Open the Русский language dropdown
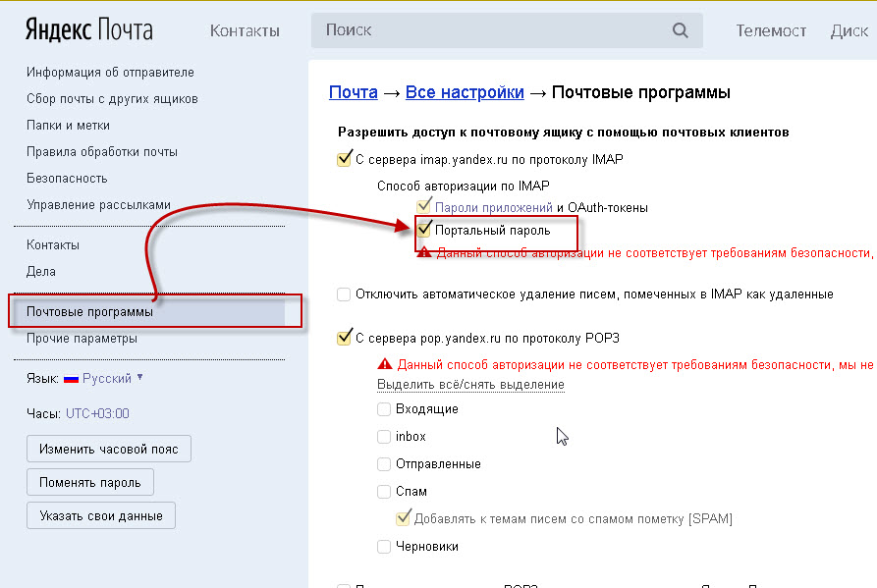 coord(112,378)
